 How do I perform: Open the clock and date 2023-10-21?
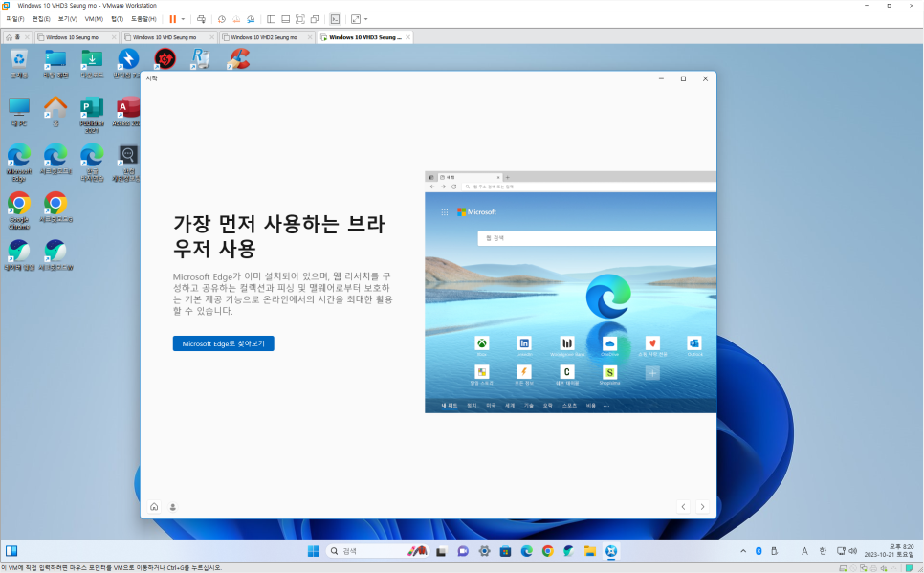(x=890, y=551)
